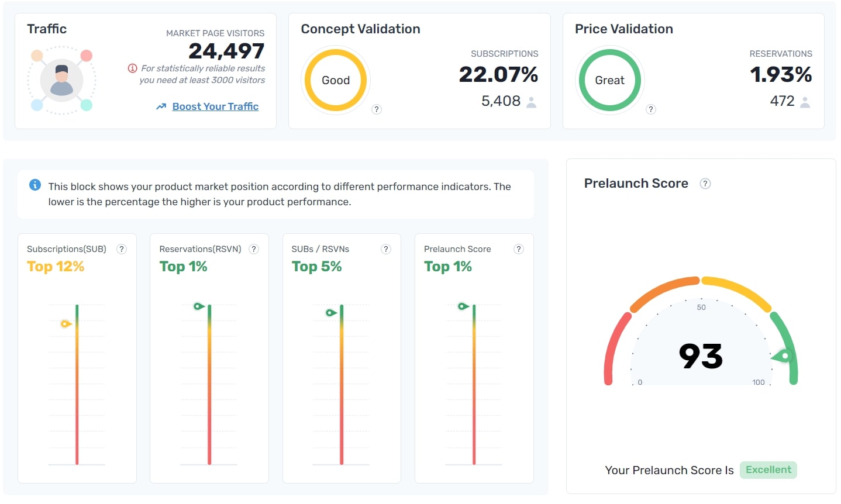Image resolution: width=841 pixels, height=504 pixels.
Task: Follow the Boost Your Traffic link
Action: [x=215, y=106]
